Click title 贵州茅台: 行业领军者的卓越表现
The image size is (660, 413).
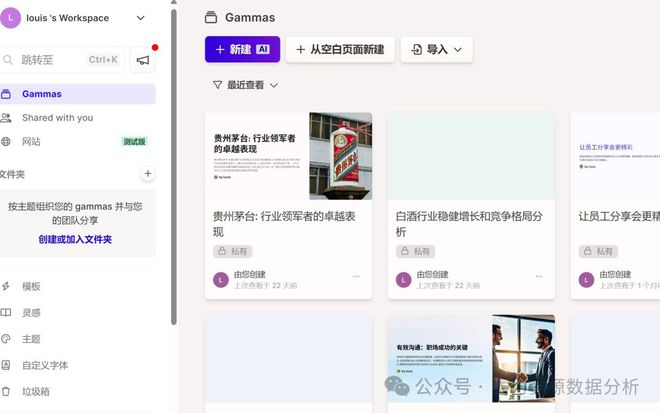(284, 224)
